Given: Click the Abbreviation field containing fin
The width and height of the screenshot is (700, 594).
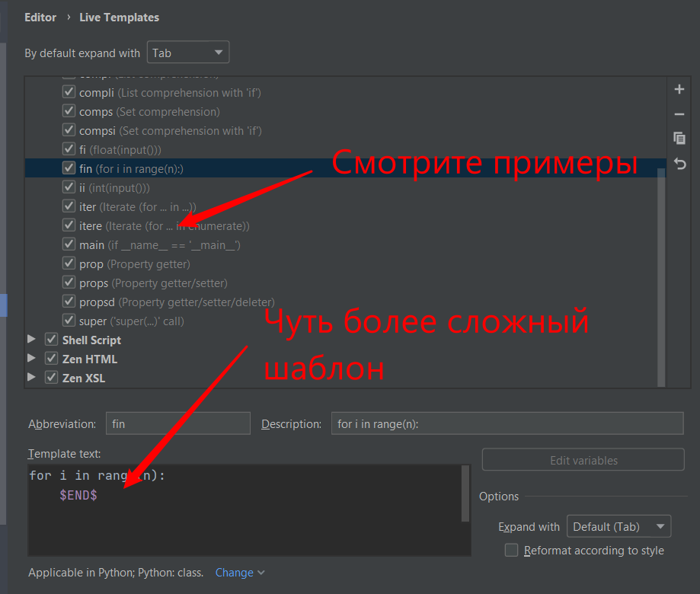Looking at the screenshot, I should coord(177,423).
